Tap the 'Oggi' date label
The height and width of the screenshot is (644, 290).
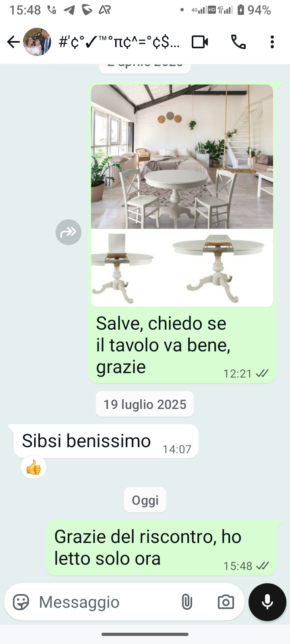pos(145,500)
